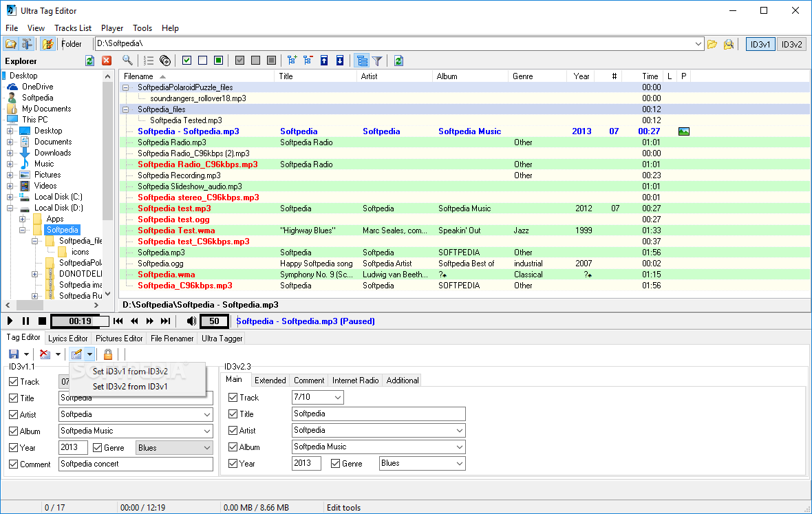Click the picture indicator in Softpedia - Softpedia.mp3 row
This screenshot has width=812, height=514.
click(x=683, y=131)
